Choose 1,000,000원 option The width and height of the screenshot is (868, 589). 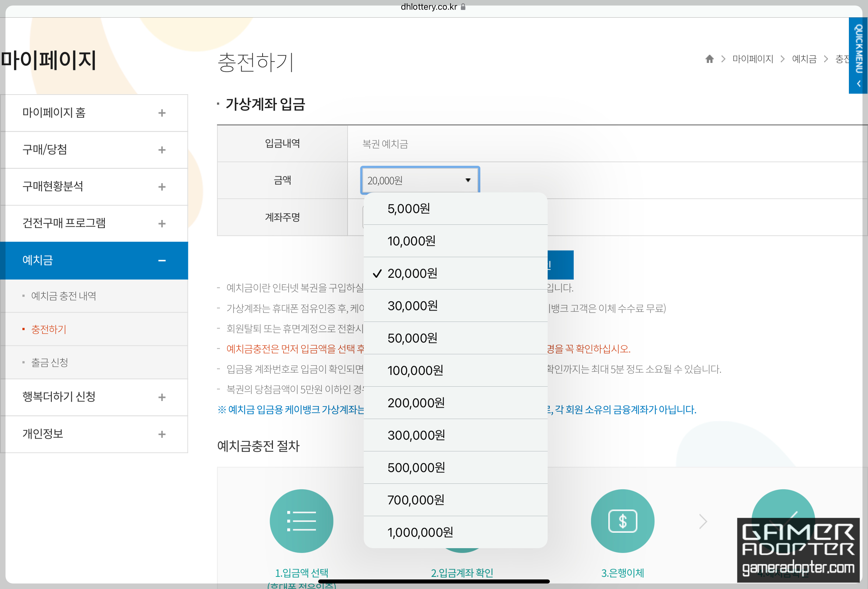pos(455,532)
